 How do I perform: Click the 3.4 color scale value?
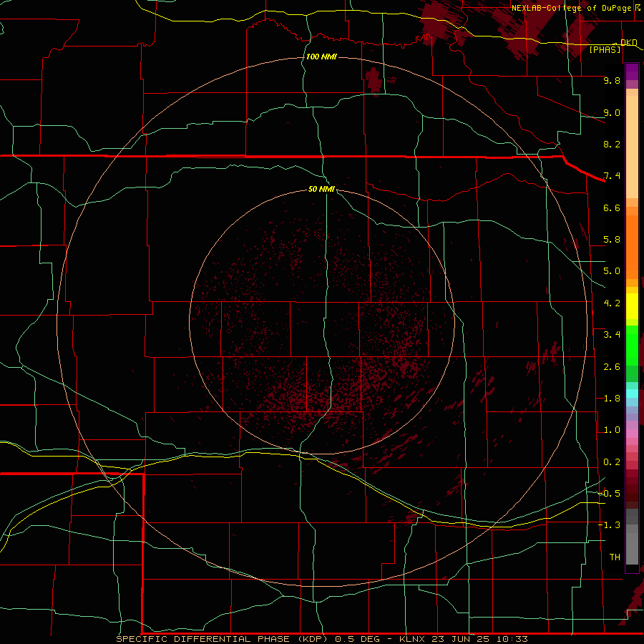coord(612,335)
